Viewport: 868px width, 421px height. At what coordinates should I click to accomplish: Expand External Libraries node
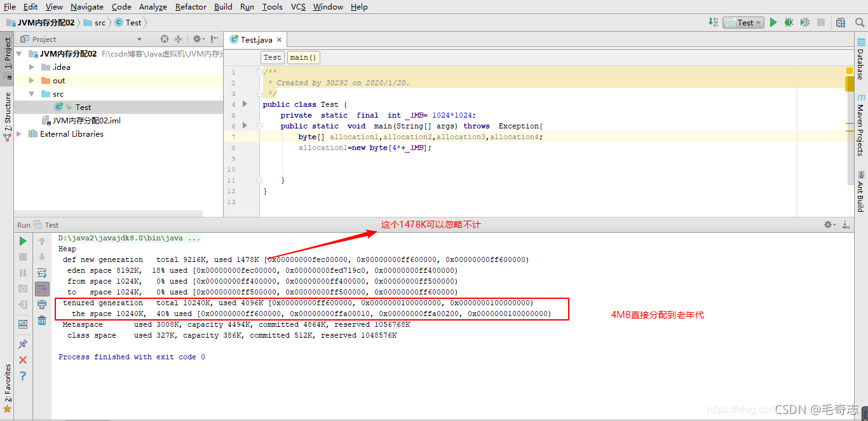pyautogui.click(x=19, y=134)
